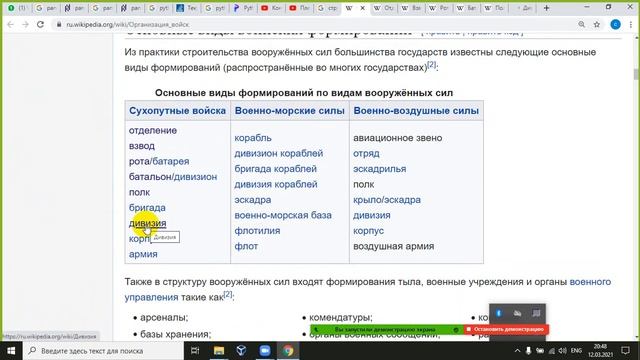
Task: Open the бригада кораблей link
Action: tap(276, 169)
